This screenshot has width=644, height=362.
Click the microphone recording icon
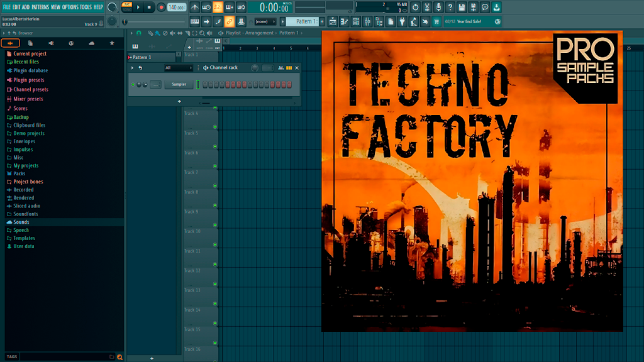click(438, 7)
